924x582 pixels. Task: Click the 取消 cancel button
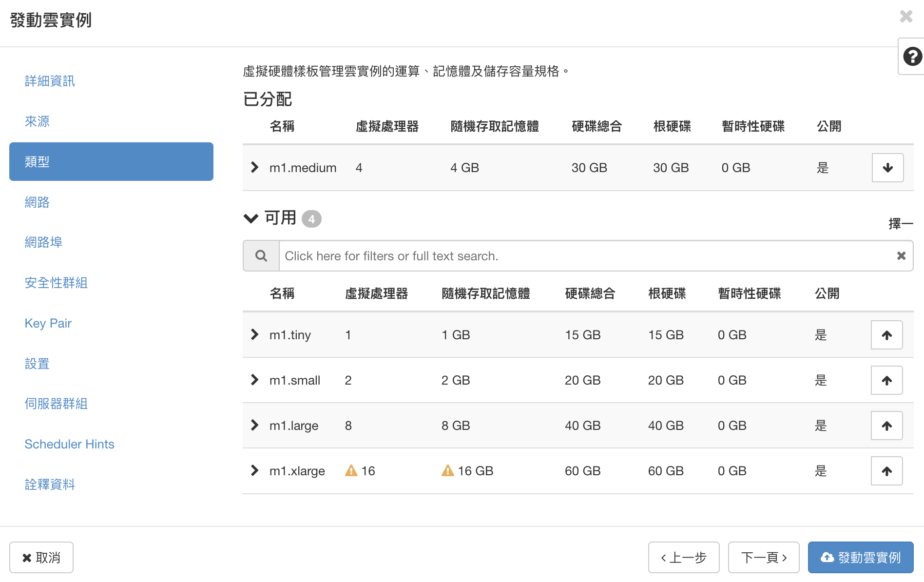[41, 557]
